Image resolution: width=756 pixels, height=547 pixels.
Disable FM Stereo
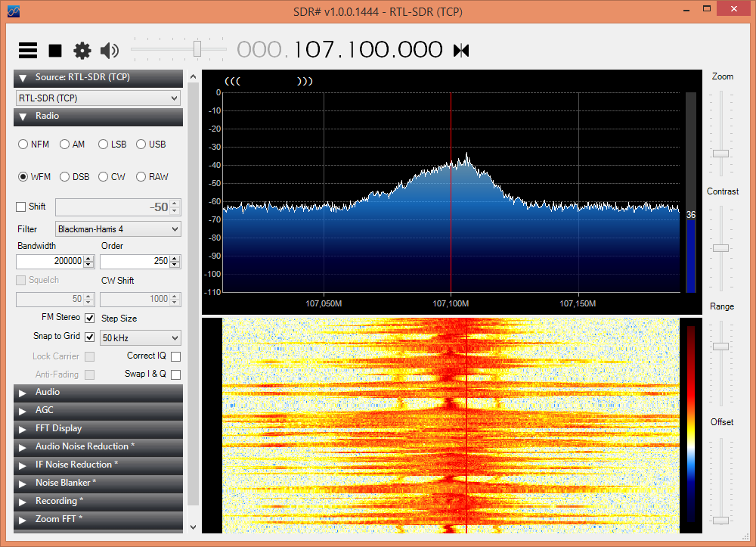pyautogui.click(x=89, y=317)
